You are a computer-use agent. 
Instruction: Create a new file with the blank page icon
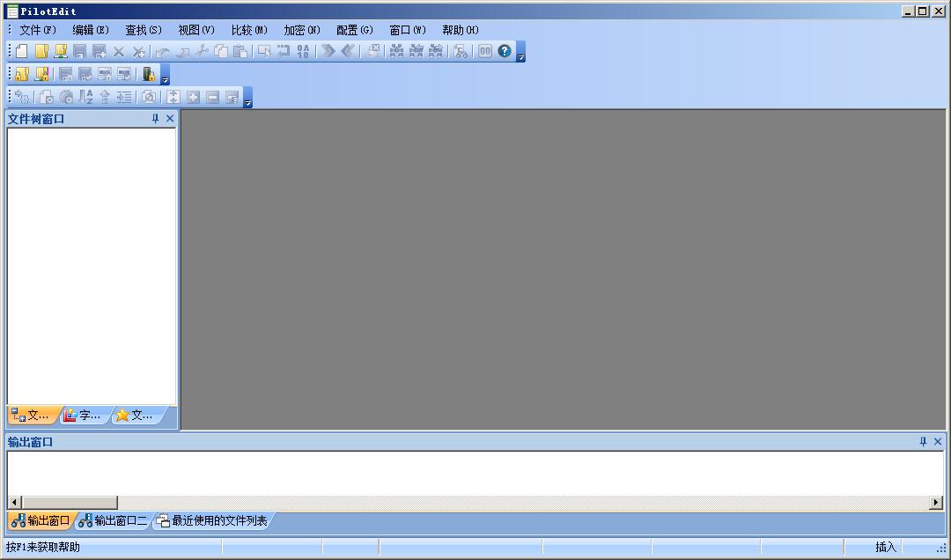click(22, 52)
